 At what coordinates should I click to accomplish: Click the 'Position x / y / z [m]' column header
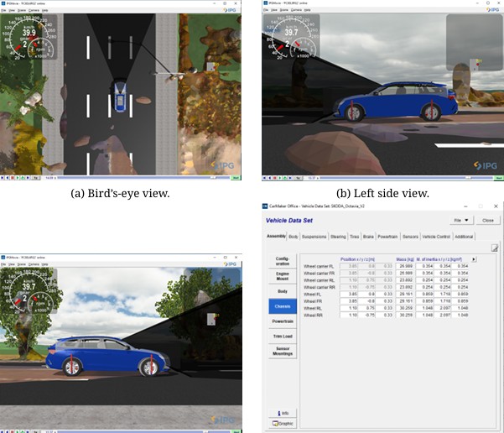tap(357, 259)
